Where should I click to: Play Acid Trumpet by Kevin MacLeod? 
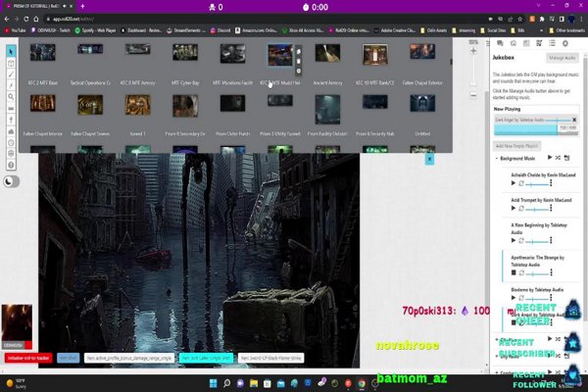[514, 208]
